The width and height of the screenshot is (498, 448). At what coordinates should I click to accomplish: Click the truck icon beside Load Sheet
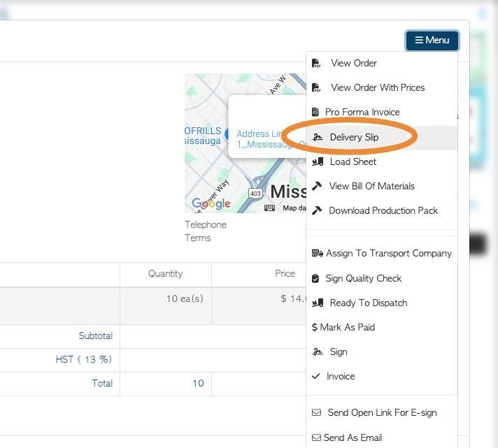(318, 162)
